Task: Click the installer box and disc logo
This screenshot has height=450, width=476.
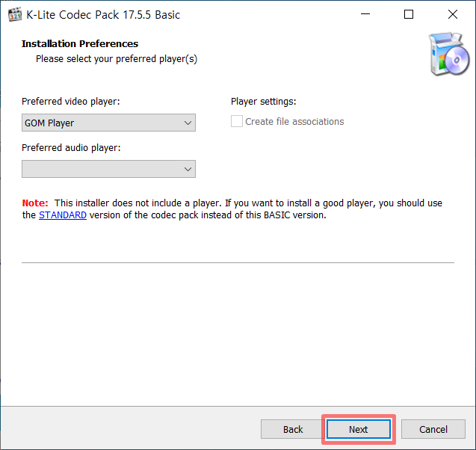Action: coord(449,54)
